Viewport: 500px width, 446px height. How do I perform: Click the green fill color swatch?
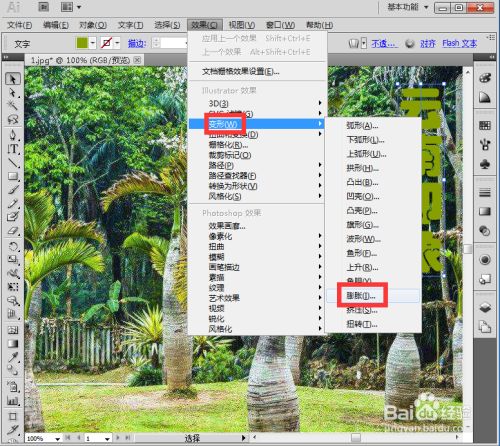click(x=82, y=43)
